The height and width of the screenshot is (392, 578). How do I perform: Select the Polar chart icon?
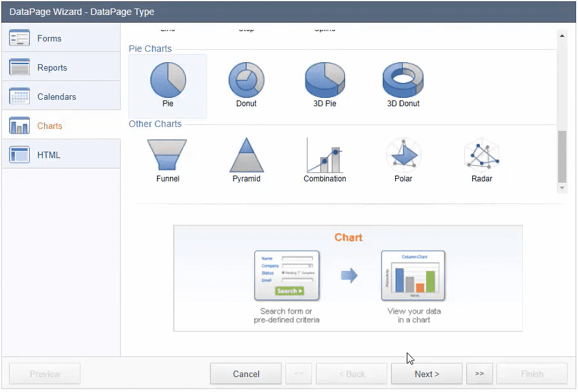click(403, 156)
